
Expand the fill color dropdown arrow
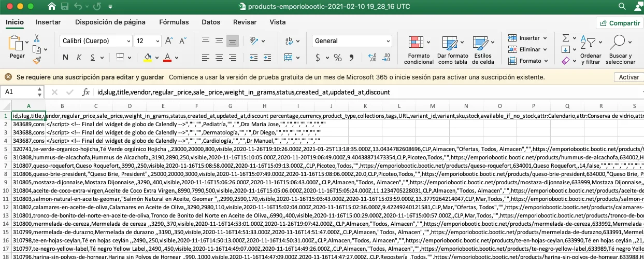pos(157,57)
